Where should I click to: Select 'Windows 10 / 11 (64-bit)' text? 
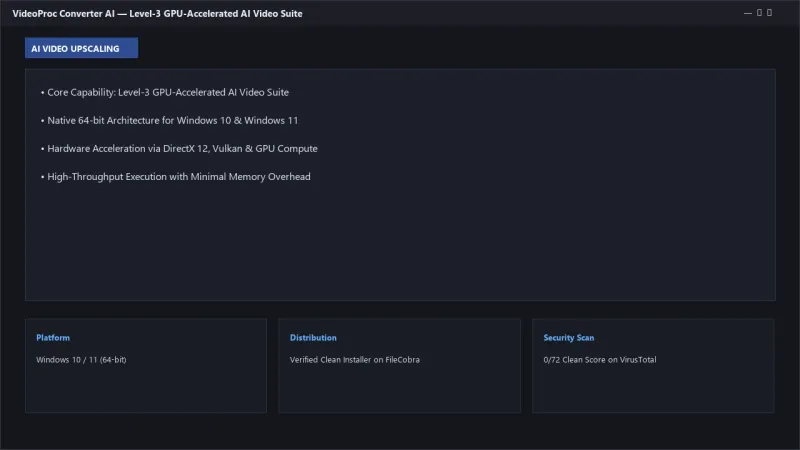tap(81, 360)
